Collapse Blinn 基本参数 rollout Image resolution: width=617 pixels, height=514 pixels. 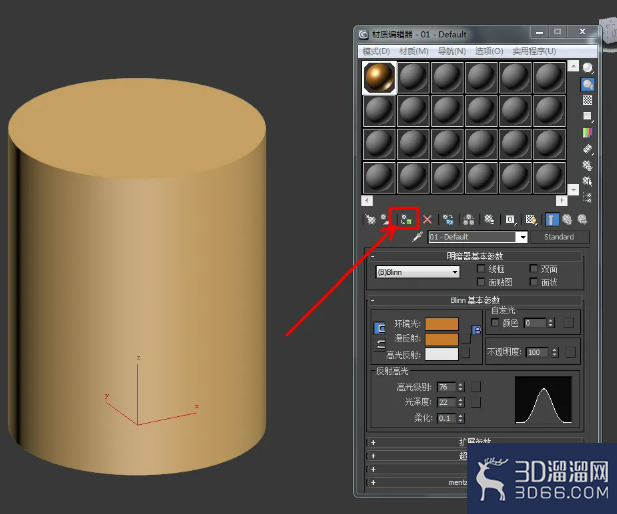tap(475, 300)
